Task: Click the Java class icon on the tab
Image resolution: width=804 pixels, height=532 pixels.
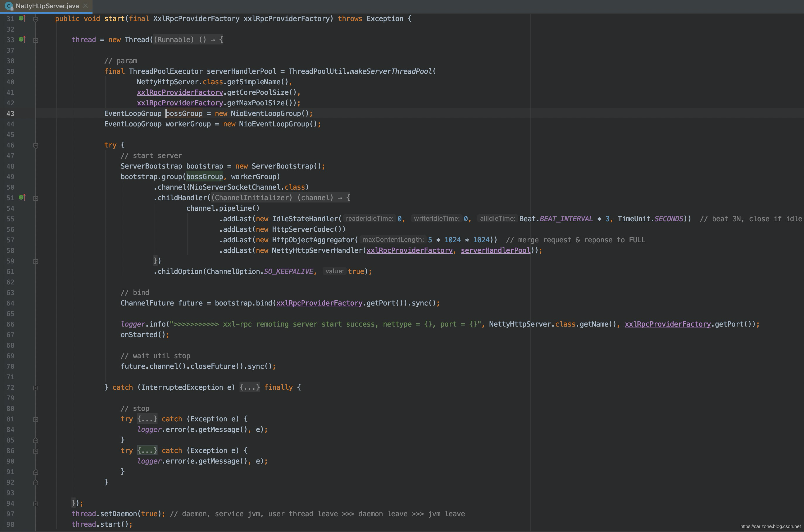Action: pos(9,6)
